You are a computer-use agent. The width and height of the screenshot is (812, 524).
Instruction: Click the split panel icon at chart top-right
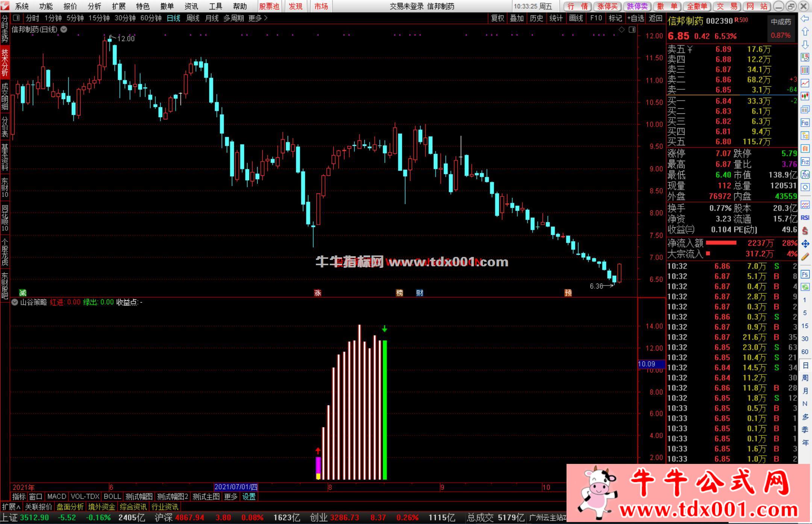click(632, 30)
